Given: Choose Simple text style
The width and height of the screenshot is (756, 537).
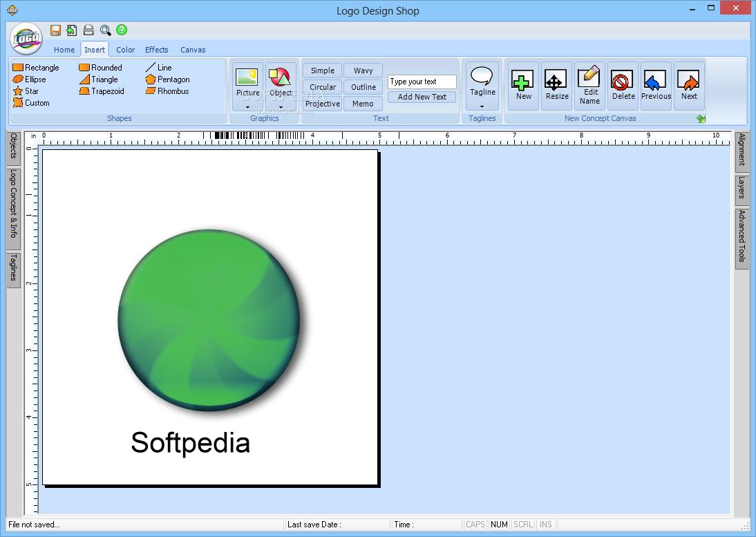Looking at the screenshot, I should tap(322, 70).
